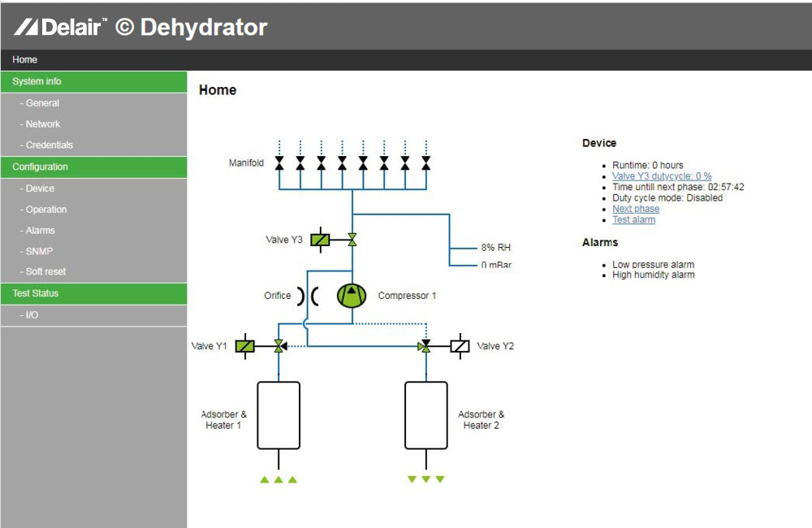Image resolution: width=812 pixels, height=528 pixels.
Task: Click the upward green arrows below Adsorber 1
Action: pyautogui.click(x=279, y=480)
